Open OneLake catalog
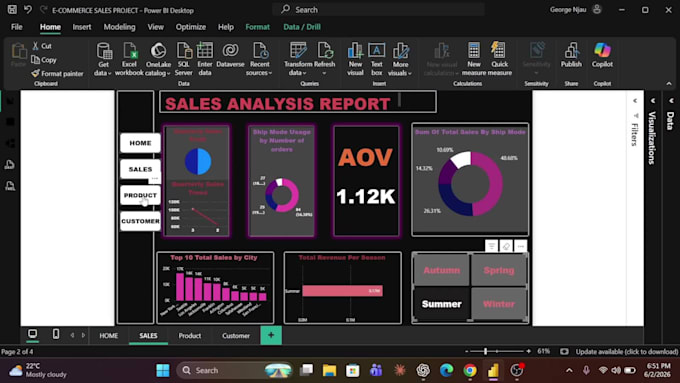Image resolution: width=680 pixels, height=383 pixels. 158,60
